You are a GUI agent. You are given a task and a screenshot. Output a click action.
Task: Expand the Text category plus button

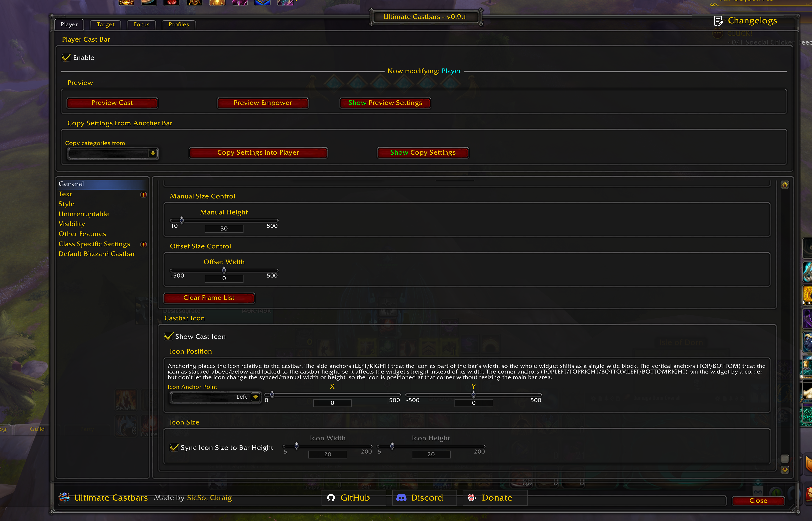[x=144, y=195]
